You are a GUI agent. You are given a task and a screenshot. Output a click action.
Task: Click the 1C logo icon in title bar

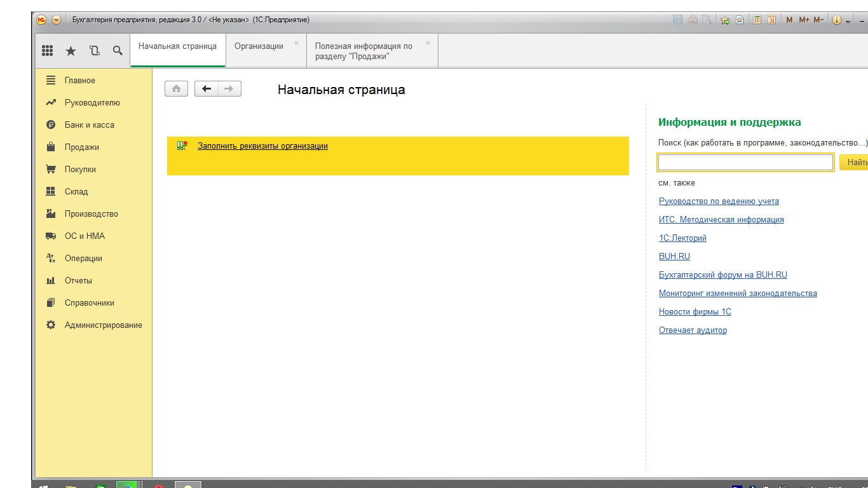[41, 20]
